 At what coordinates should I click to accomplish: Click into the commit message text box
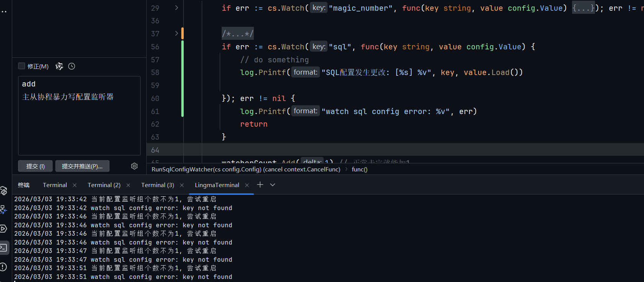tap(79, 122)
